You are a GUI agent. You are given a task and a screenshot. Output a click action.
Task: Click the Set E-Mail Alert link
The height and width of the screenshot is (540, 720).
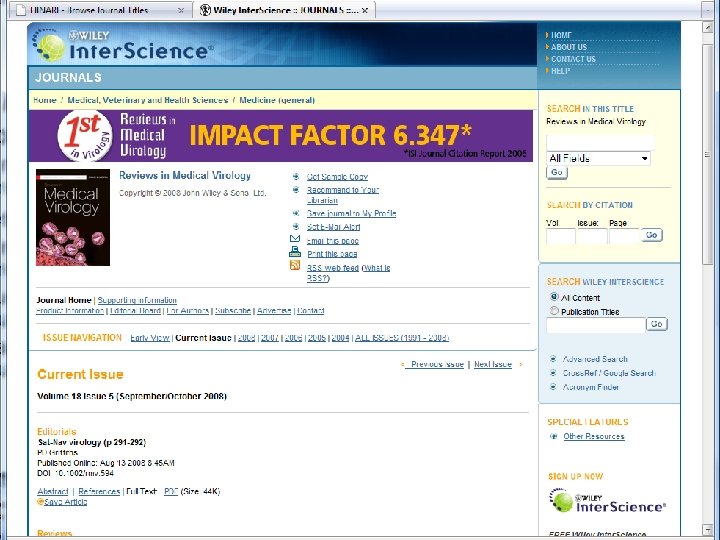pos(333,227)
